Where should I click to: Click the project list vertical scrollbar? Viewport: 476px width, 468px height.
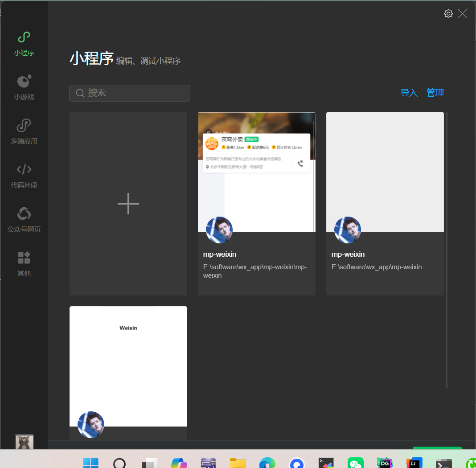(x=446, y=250)
